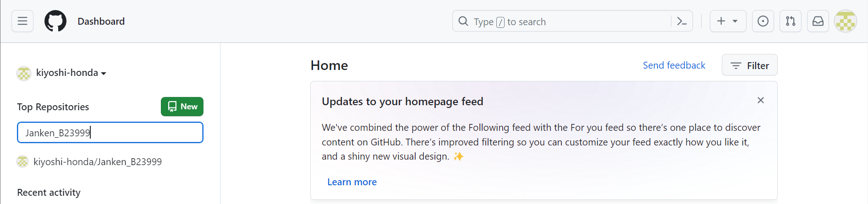Click the repository filter input field
This screenshot has width=868, height=204.
coord(110,133)
